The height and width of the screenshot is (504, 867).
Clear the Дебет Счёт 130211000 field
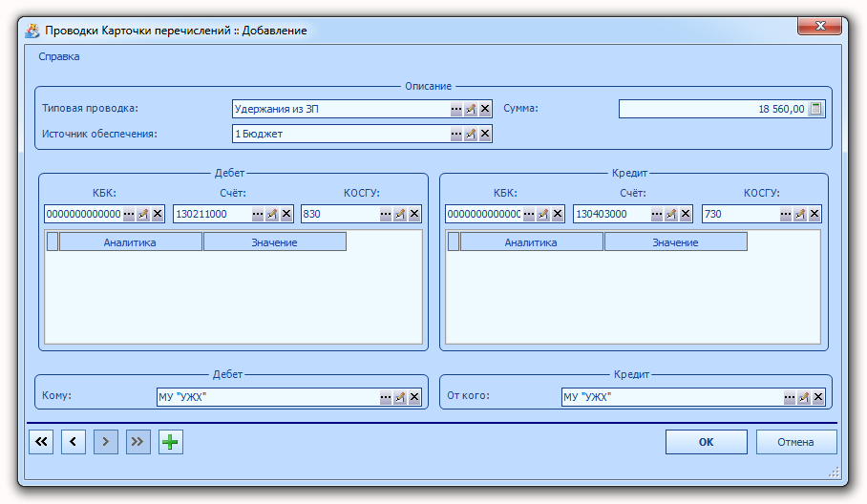click(286, 214)
